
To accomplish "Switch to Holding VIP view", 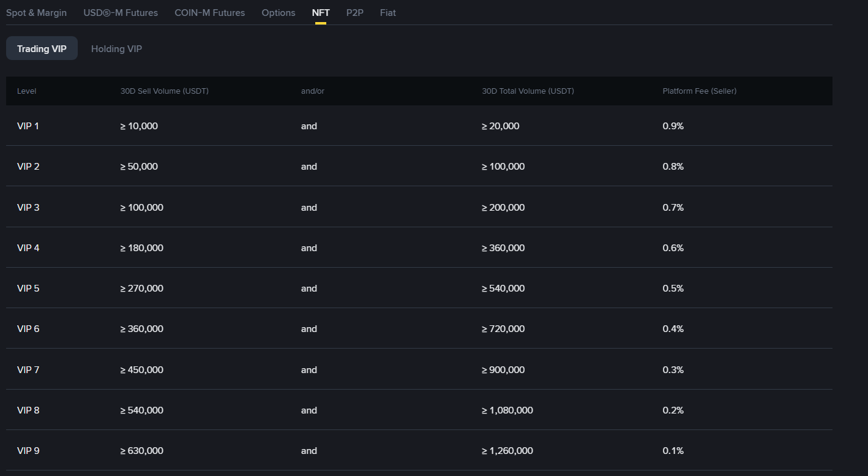I will tap(116, 48).
